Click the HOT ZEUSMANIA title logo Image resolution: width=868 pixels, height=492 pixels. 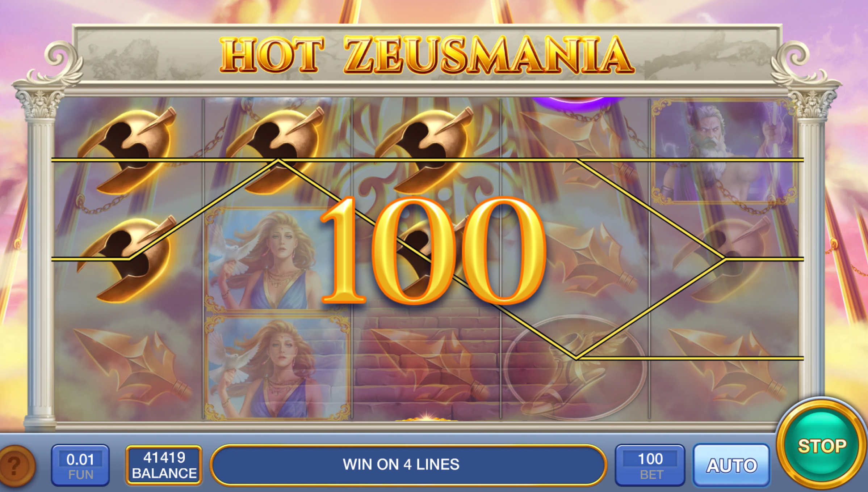pos(427,55)
